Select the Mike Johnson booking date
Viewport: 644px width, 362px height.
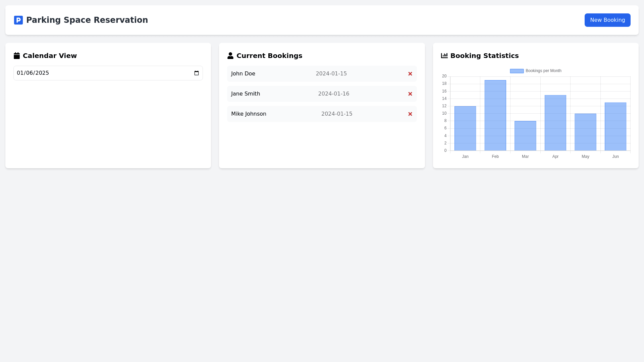[336, 114]
